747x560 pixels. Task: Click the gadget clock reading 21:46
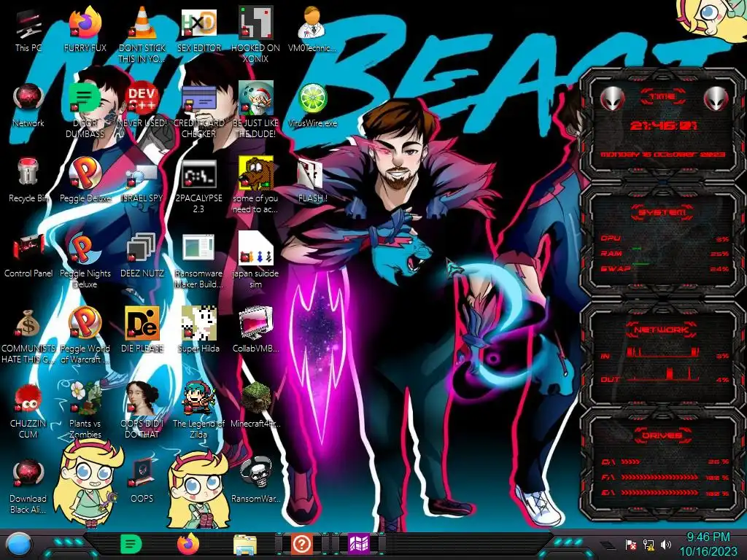663,125
